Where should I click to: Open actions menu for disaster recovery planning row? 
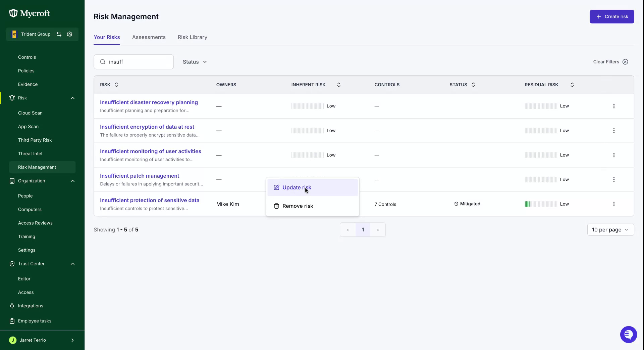click(x=614, y=106)
